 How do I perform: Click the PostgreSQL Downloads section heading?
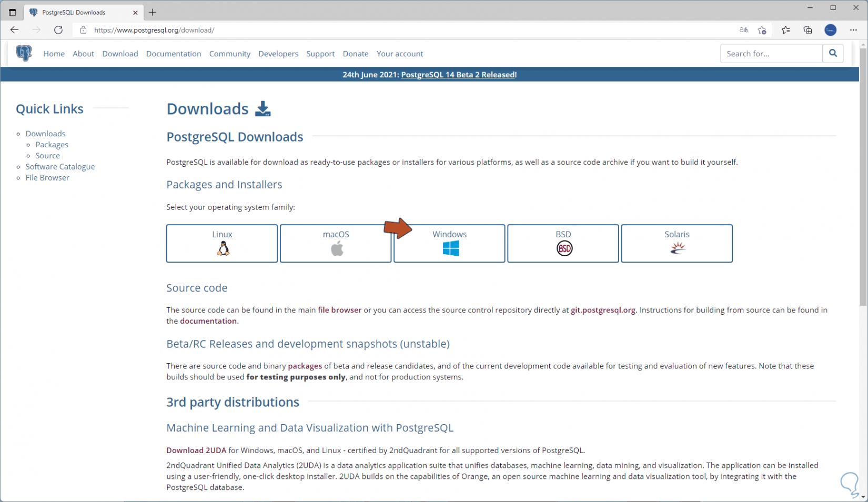tap(235, 137)
